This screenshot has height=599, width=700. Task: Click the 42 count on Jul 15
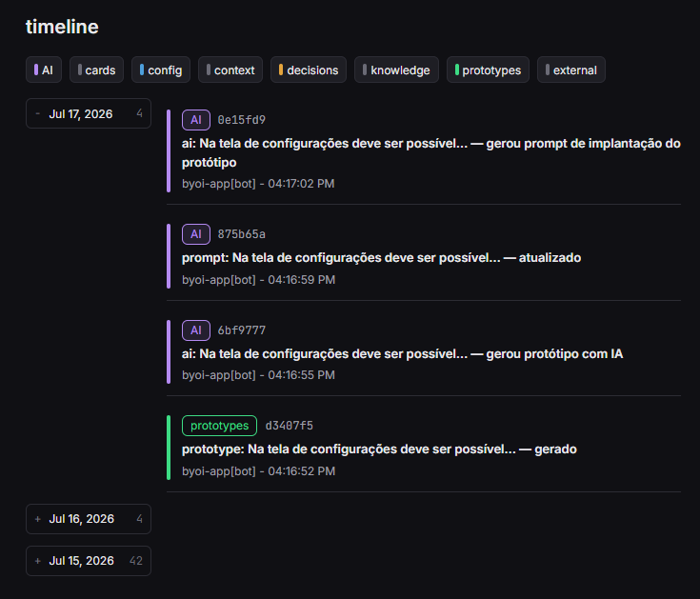[x=135, y=561]
